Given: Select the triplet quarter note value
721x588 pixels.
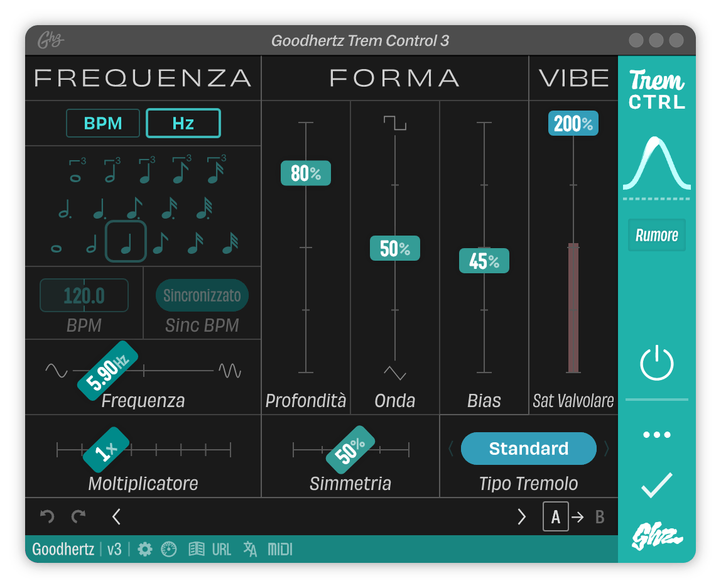Looking at the screenshot, I should click(x=146, y=170).
